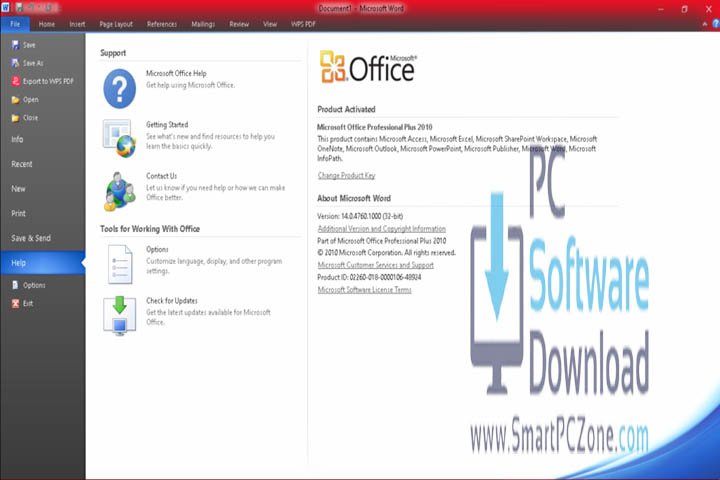This screenshot has height=480, width=720.
Task: Click the Options title under Tools for Working
Action: 157,249
